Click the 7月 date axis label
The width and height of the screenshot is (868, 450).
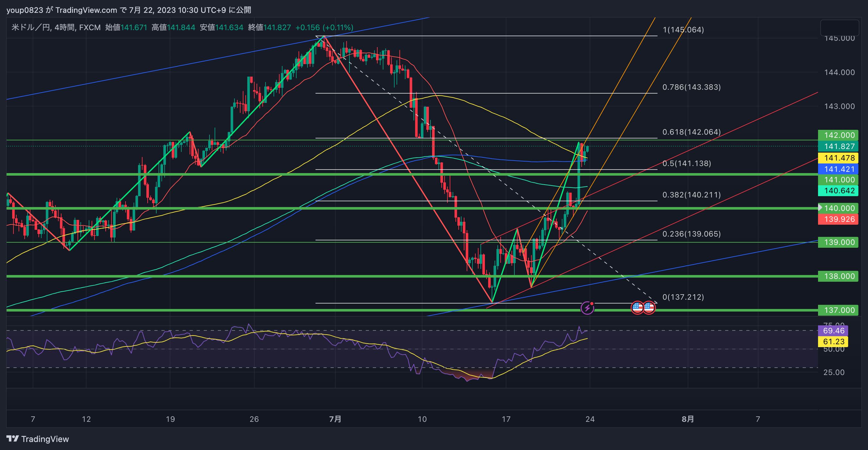[335, 419]
